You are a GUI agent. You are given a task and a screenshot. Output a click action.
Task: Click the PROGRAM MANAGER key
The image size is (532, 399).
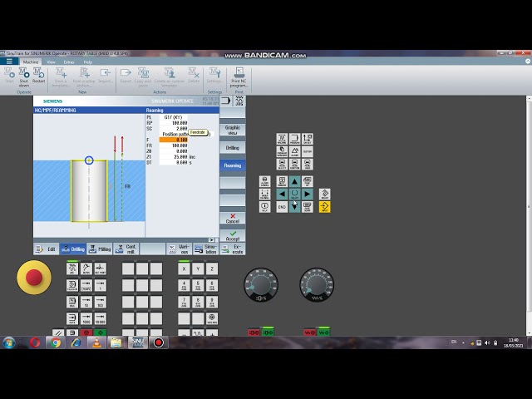pos(282,151)
